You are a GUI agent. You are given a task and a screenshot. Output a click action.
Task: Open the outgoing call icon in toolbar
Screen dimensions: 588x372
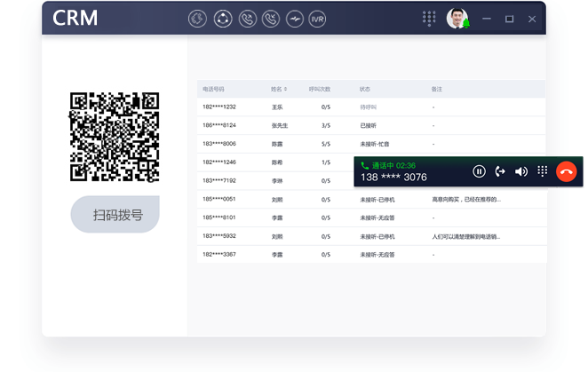pos(247,19)
